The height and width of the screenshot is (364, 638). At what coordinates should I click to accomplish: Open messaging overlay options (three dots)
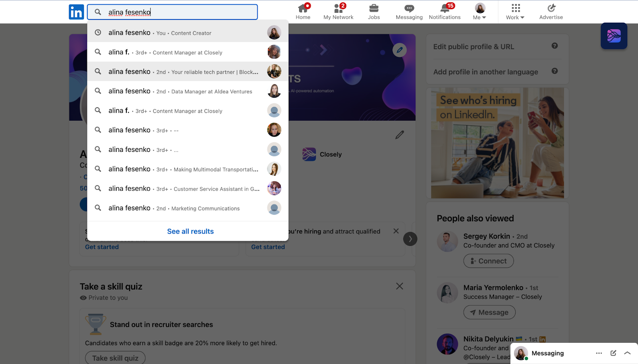tap(599, 353)
